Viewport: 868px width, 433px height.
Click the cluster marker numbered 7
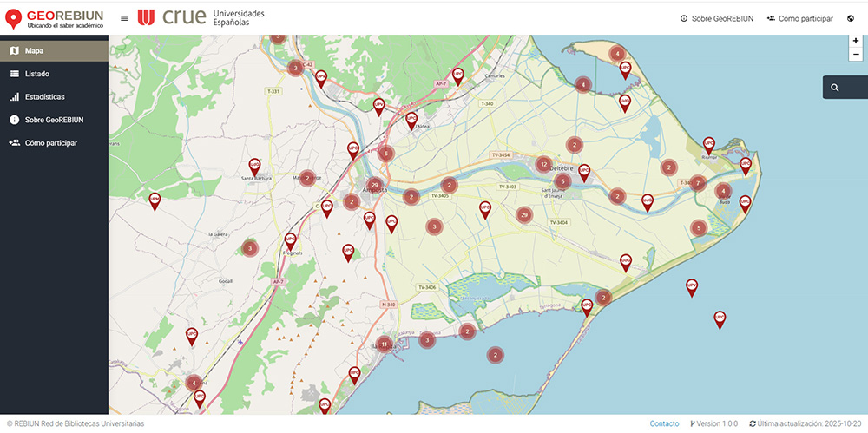tap(698, 182)
